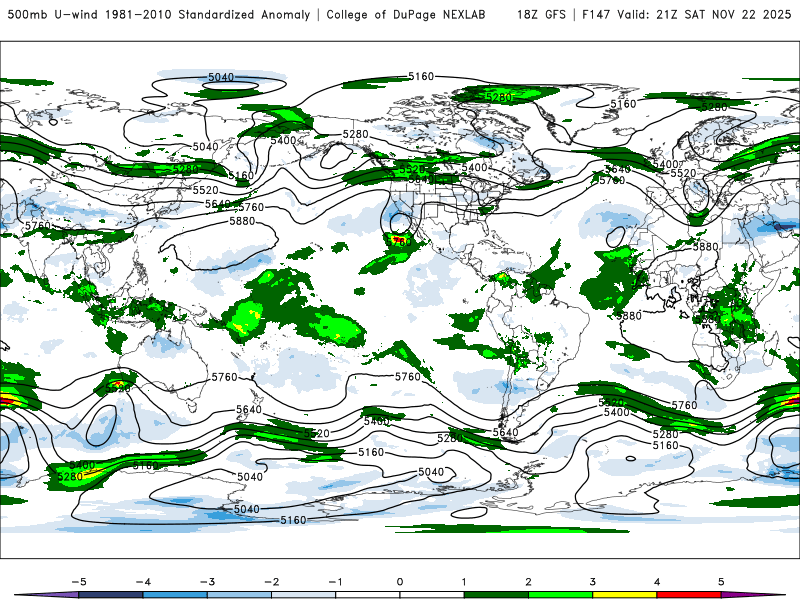Click the '4' colorbar tick label
800x600 pixels.
(x=657, y=582)
